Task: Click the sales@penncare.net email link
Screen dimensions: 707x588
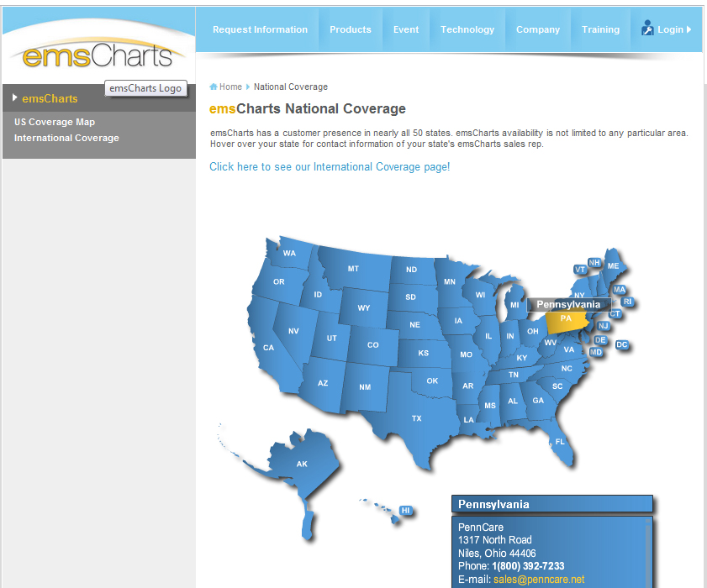Action: (539, 580)
